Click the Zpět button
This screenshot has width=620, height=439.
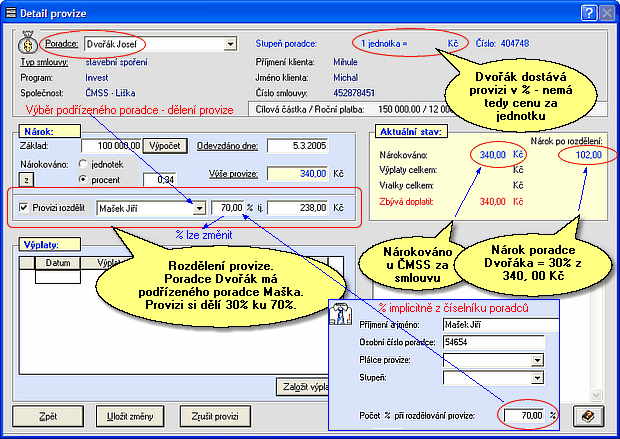[46, 415]
